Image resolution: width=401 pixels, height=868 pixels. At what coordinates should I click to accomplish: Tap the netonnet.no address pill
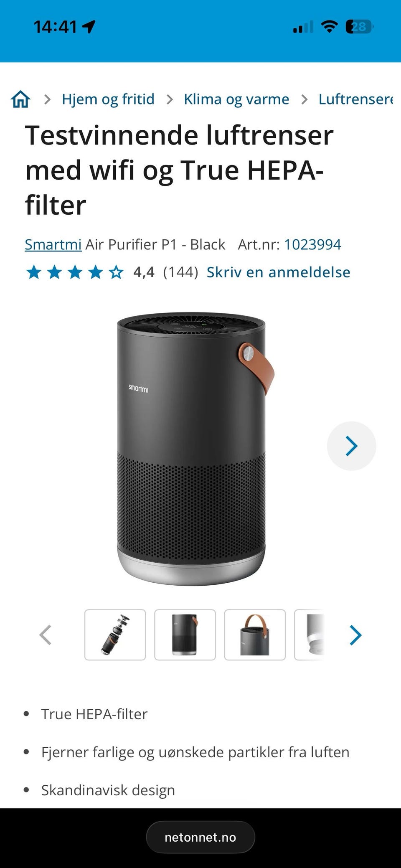click(200, 837)
